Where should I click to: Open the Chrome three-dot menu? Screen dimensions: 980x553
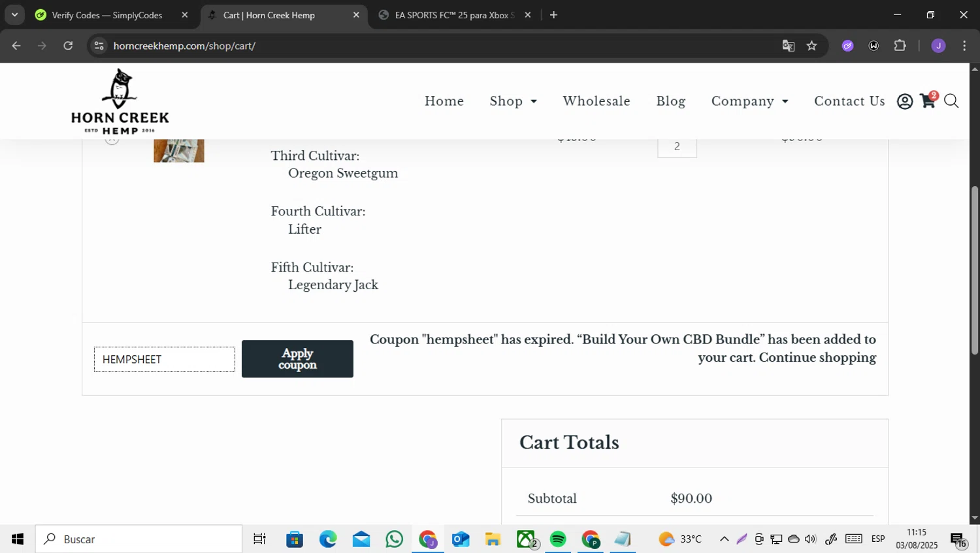964,46
